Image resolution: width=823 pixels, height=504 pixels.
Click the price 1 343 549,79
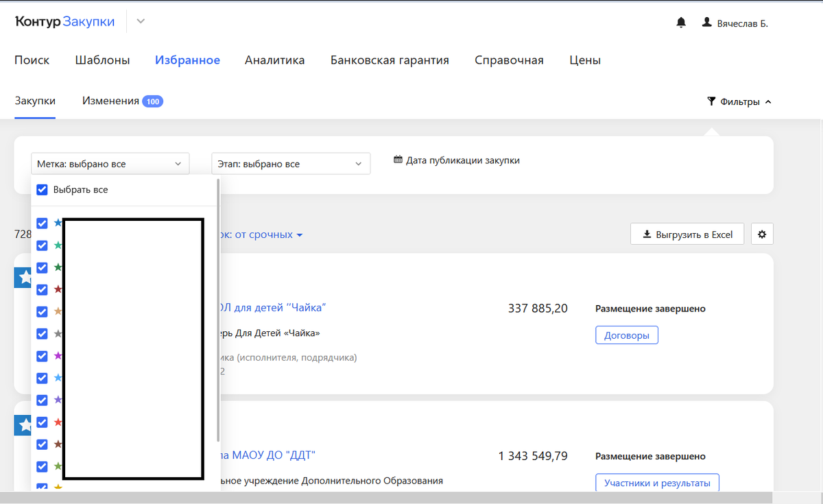point(533,456)
